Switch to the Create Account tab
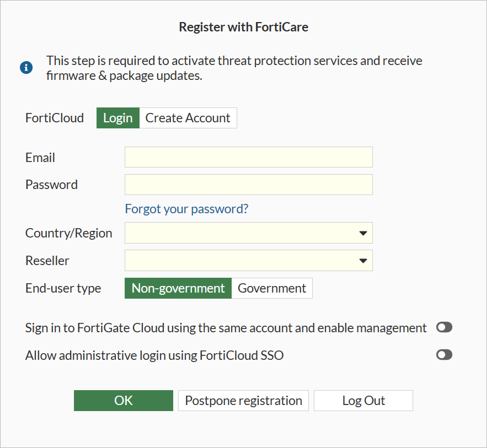 pyautogui.click(x=188, y=118)
